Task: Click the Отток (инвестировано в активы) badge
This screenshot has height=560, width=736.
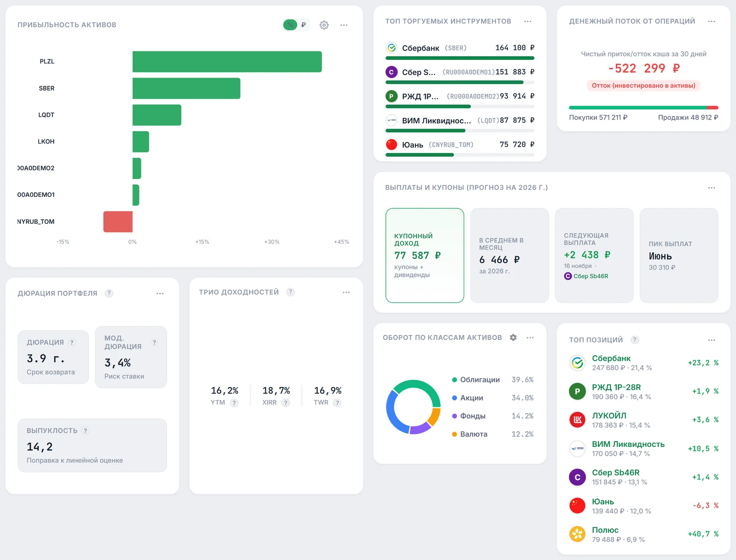Action: coord(644,86)
